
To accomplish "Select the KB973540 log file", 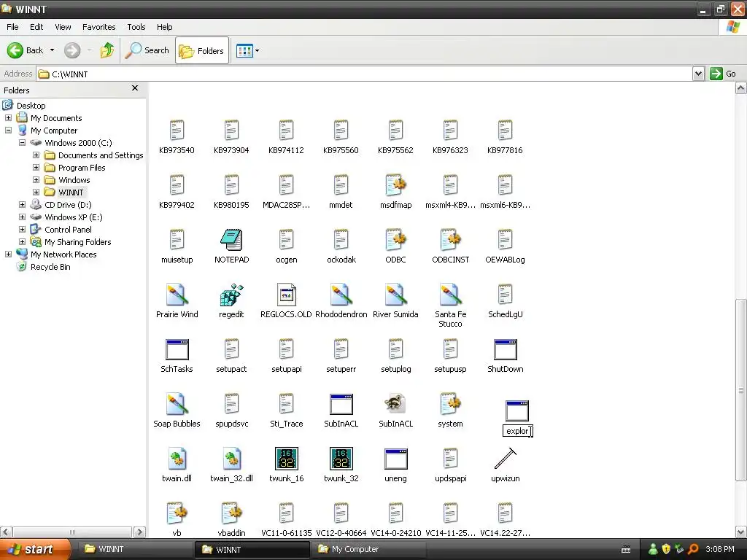I will [177, 130].
